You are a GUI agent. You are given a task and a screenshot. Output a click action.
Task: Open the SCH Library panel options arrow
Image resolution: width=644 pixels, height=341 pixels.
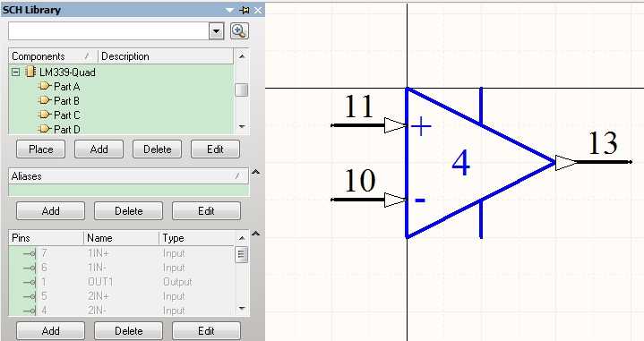(229, 10)
